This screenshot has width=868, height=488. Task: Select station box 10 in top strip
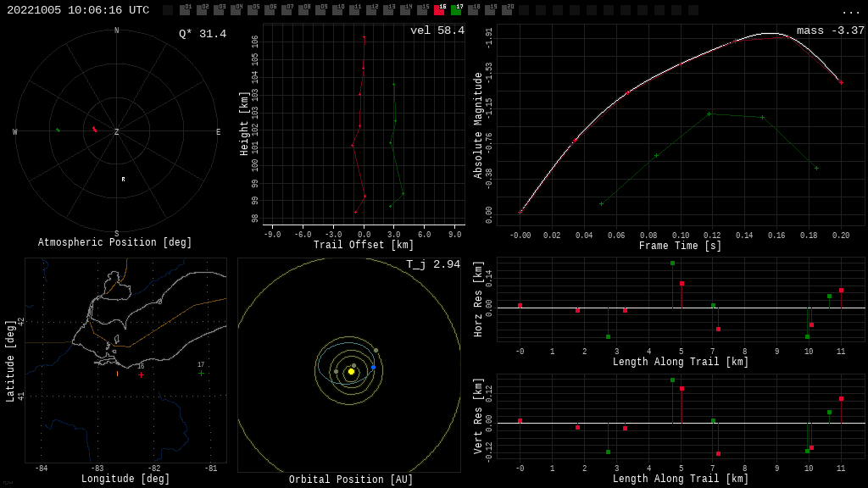(337, 10)
